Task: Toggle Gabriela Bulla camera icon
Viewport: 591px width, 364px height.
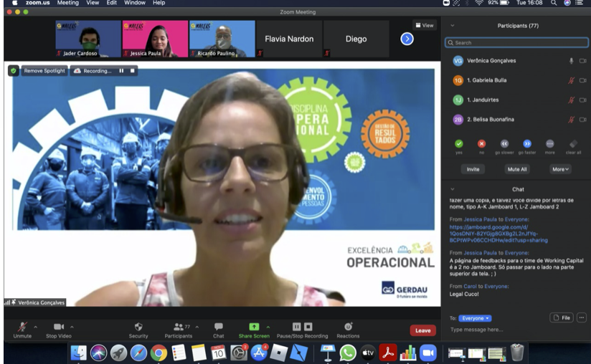Action: point(582,80)
